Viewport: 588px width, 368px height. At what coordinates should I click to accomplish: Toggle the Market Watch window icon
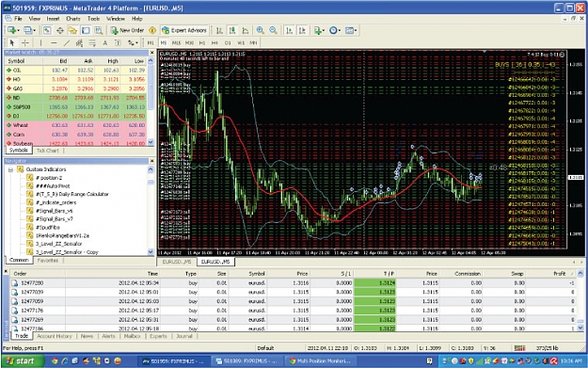pyautogui.click(x=47, y=30)
